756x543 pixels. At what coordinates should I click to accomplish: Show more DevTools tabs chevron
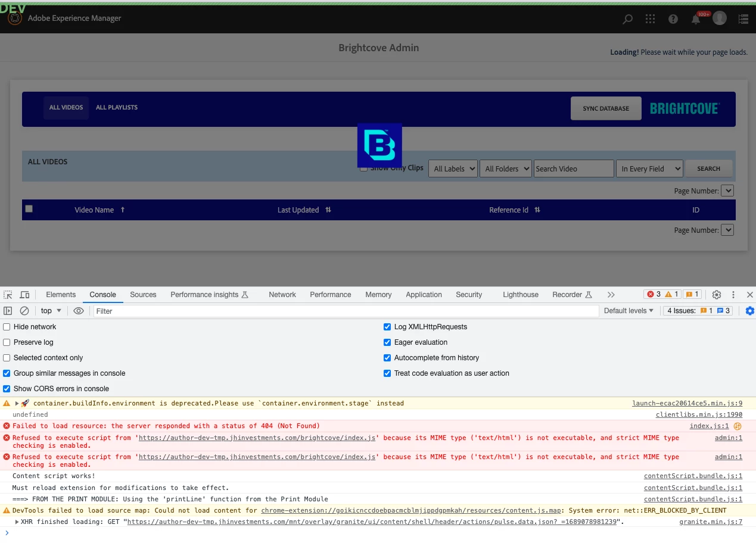tap(611, 295)
